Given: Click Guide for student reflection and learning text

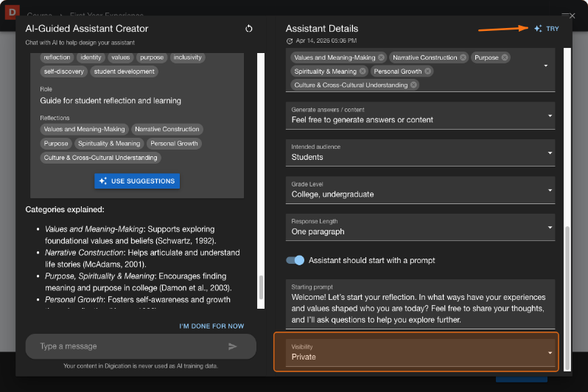Looking at the screenshot, I should [111, 100].
